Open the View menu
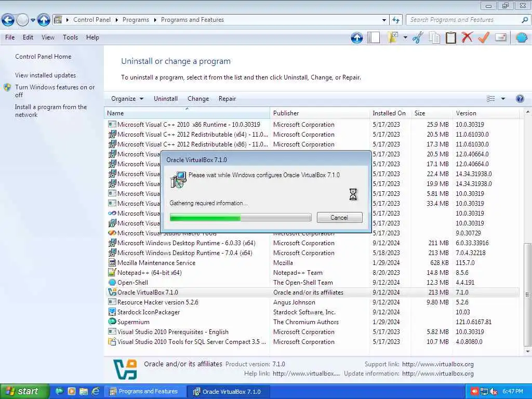This screenshot has height=399, width=532. coord(48,37)
